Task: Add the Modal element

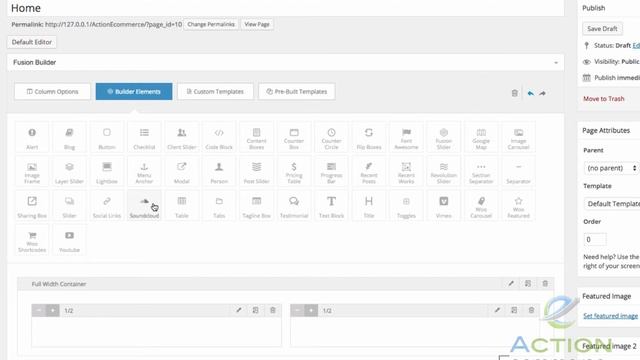Action: click(182, 172)
